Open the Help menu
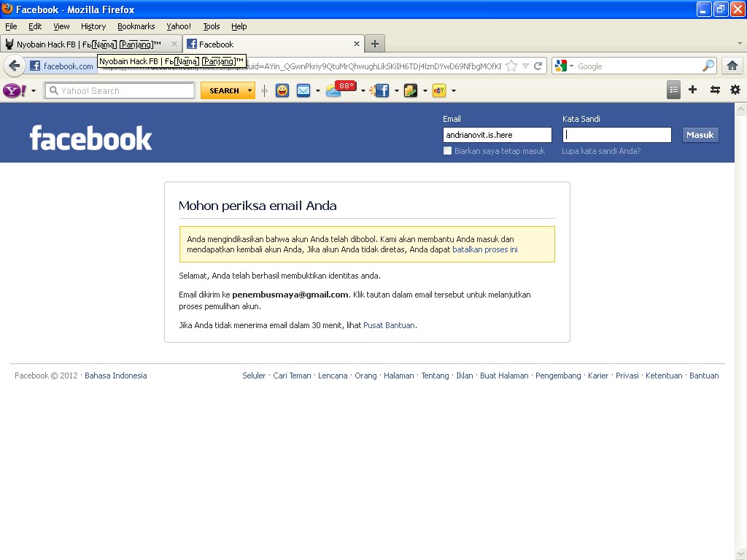Image resolution: width=747 pixels, height=560 pixels. tap(239, 26)
